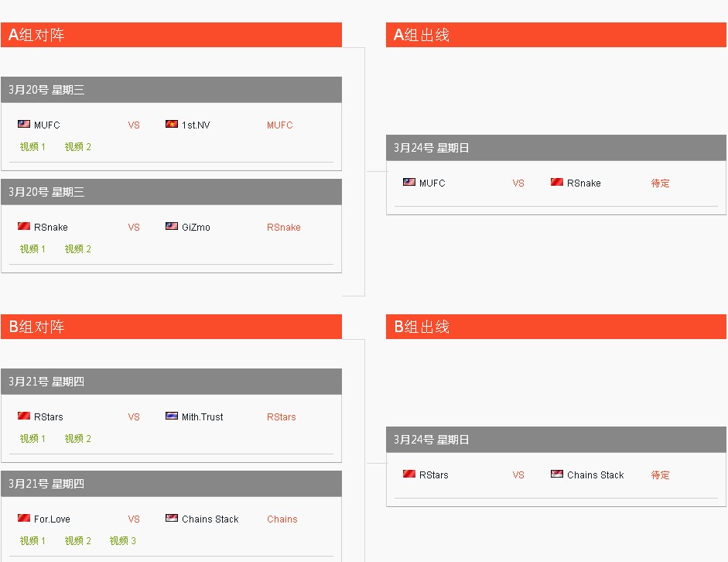Click the For.Love team flag icon
The image size is (728, 562).
pos(24,518)
